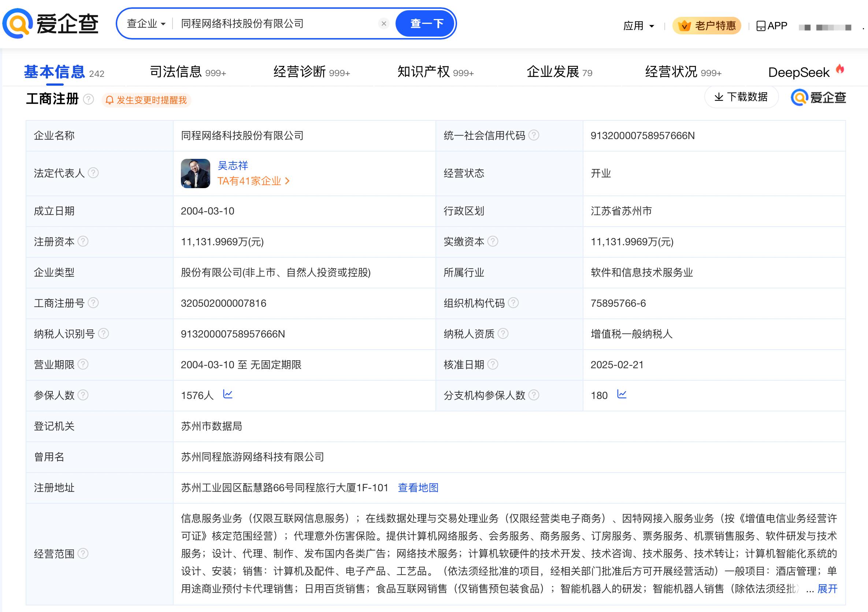This screenshot has width=868, height=612.
Task: Open the 查企业 search type dropdown
Action: tap(146, 23)
